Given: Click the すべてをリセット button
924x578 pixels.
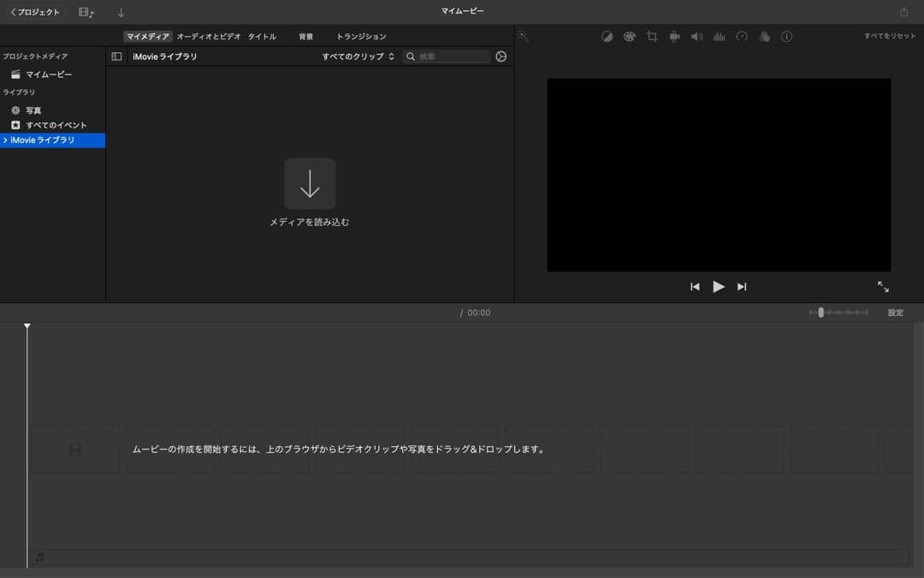Looking at the screenshot, I should (x=890, y=37).
